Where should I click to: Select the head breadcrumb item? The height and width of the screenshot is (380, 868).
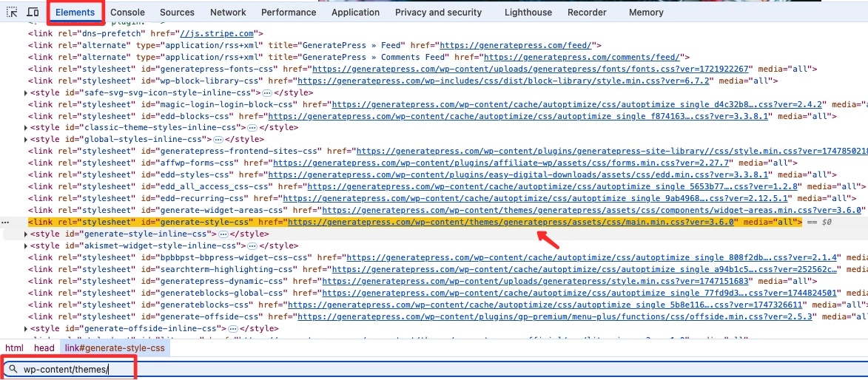(x=44, y=348)
